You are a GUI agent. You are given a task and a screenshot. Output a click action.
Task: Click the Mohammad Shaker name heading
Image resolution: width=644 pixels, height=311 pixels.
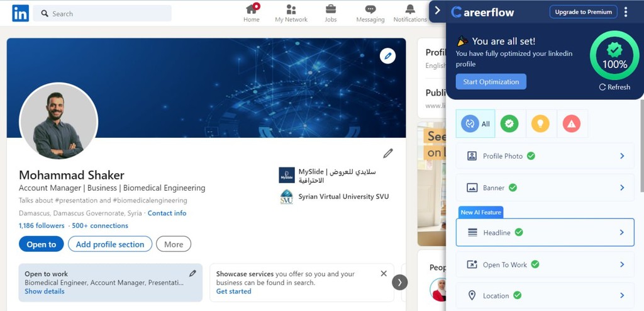[x=72, y=175]
